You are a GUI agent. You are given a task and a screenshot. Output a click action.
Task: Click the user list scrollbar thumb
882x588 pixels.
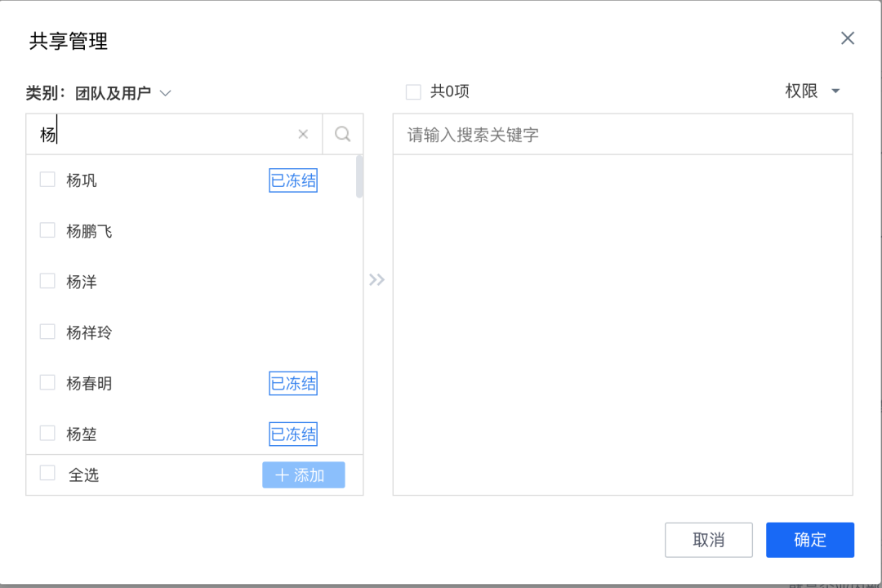point(359,176)
